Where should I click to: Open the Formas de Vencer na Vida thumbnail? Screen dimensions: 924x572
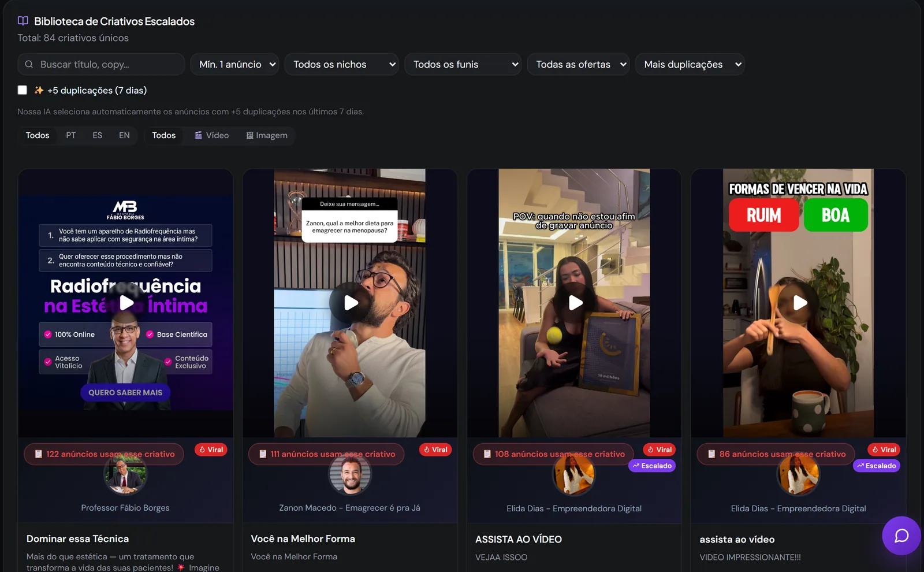coord(799,303)
